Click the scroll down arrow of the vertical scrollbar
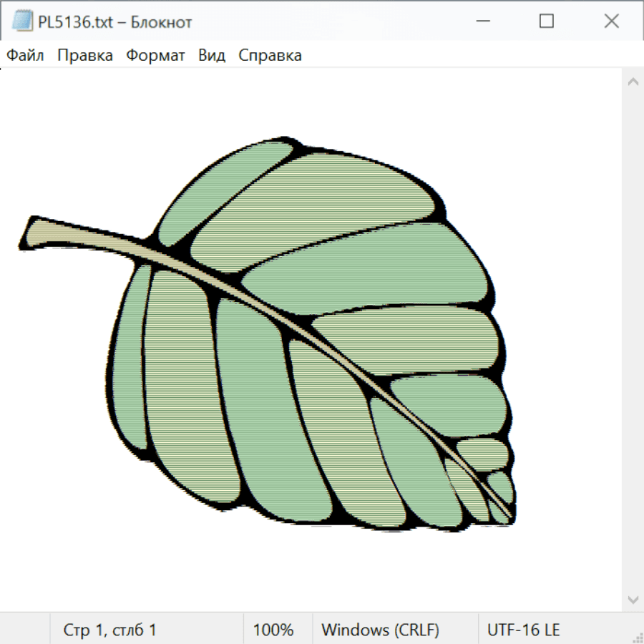Screen dimensions: 644x644 (x=633, y=599)
